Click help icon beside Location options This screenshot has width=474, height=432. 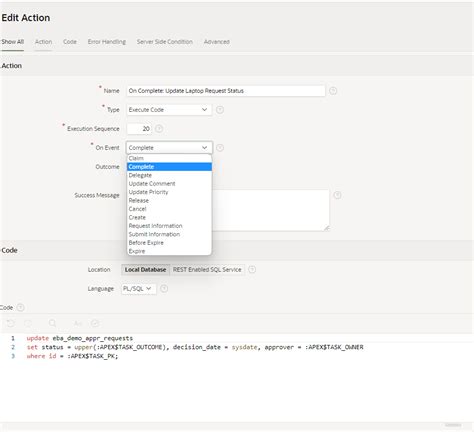click(252, 269)
